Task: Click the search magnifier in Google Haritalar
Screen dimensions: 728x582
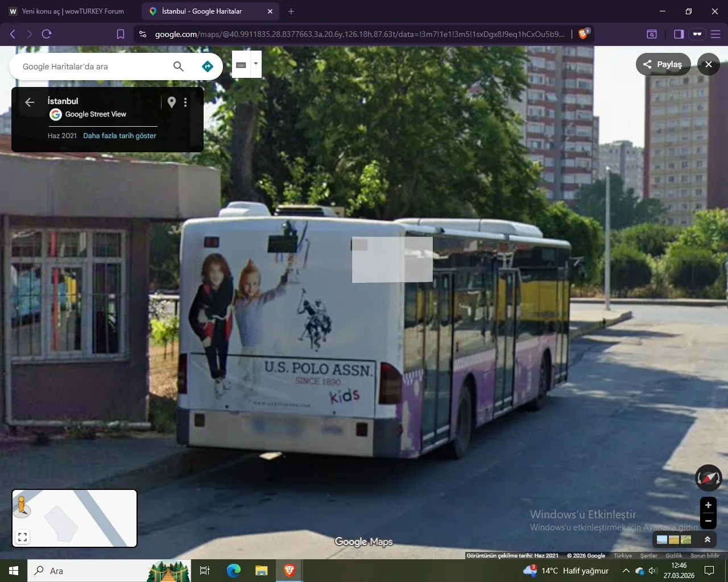Action: point(178,66)
